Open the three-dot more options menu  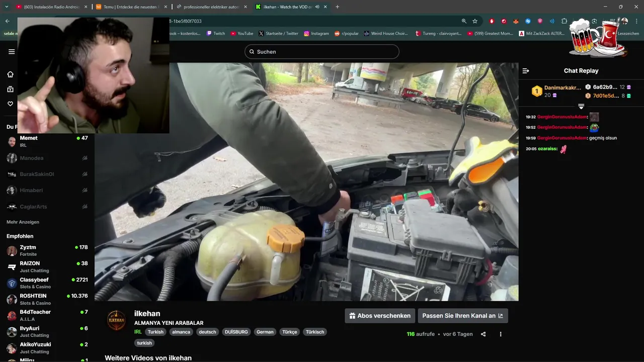click(x=500, y=334)
